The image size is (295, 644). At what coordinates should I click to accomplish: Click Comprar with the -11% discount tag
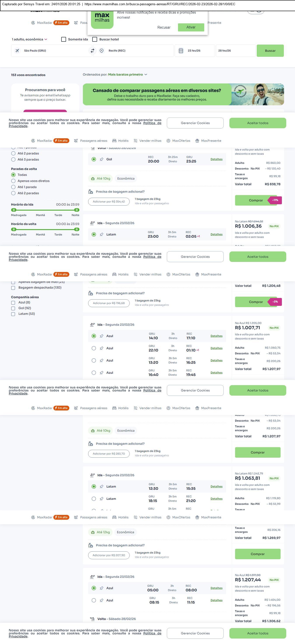[256, 200]
